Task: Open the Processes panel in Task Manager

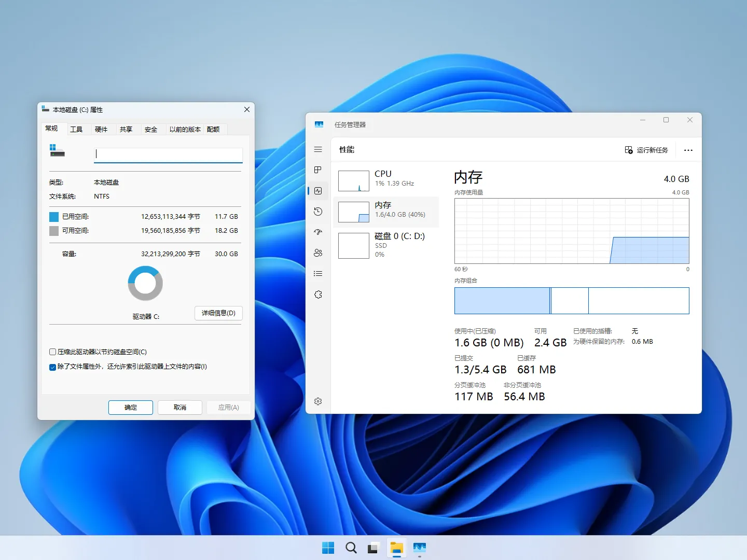Action: (x=318, y=170)
